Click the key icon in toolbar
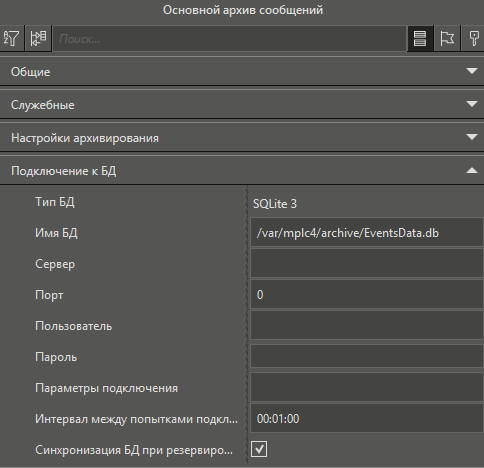This screenshot has height=468, width=484. pos(474,38)
